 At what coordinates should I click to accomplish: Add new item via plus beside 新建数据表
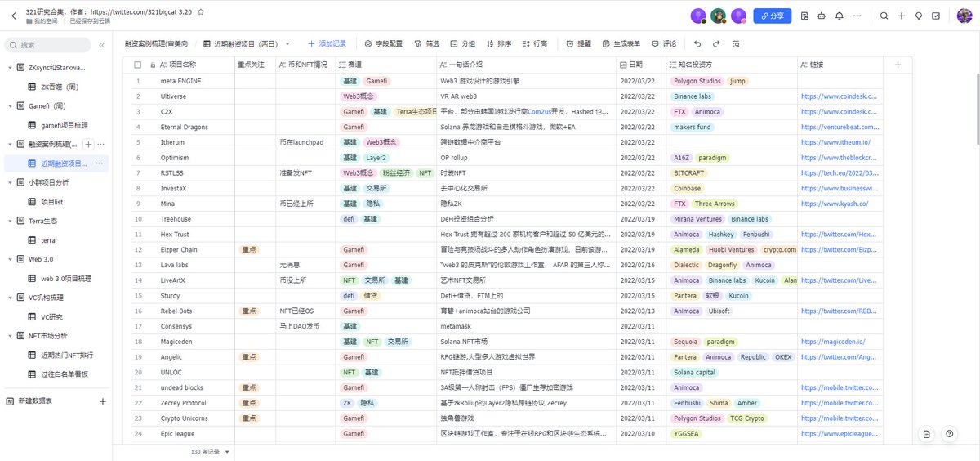103,401
